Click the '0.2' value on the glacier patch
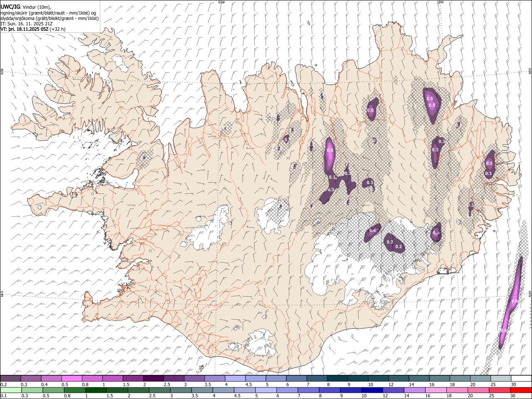 [399, 247]
